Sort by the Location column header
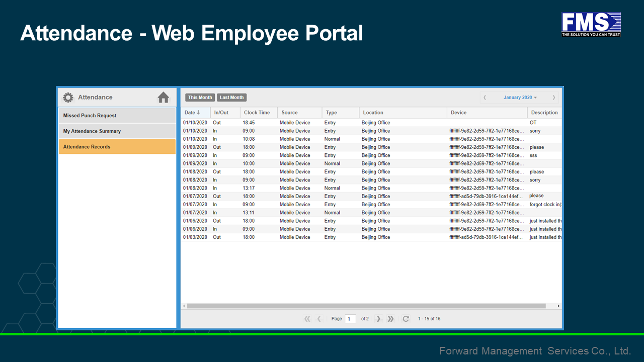 click(403, 113)
